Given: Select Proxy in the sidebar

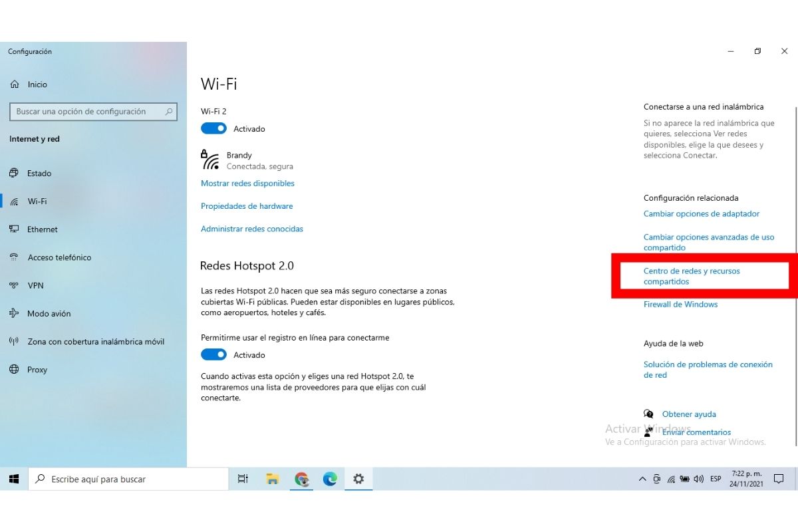Looking at the screenshot, I should [x=37, y=370].
